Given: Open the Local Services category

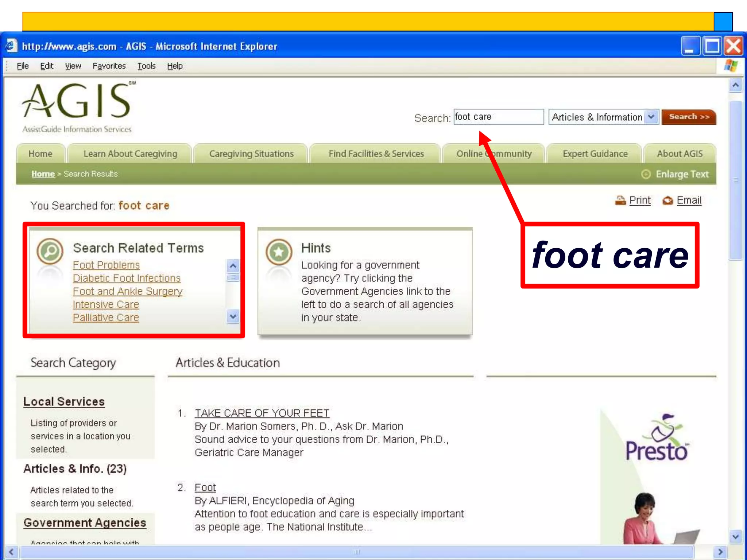Looking at the screenshot, I should pyautogui.click(x=64, y=401).
